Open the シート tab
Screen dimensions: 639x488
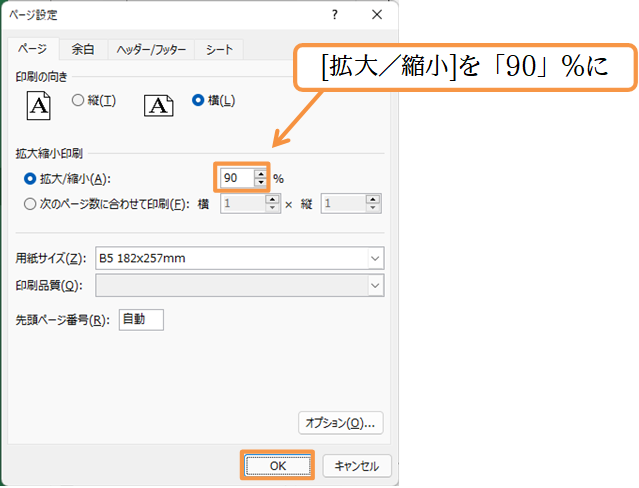[219, 50]
